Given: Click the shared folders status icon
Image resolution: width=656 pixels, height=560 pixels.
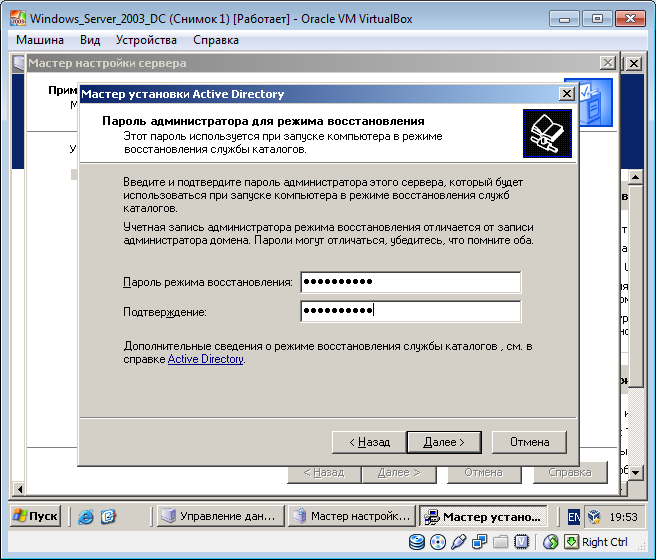Looking at the screenshot, I should pyautogui.click(x=500, y=542).
